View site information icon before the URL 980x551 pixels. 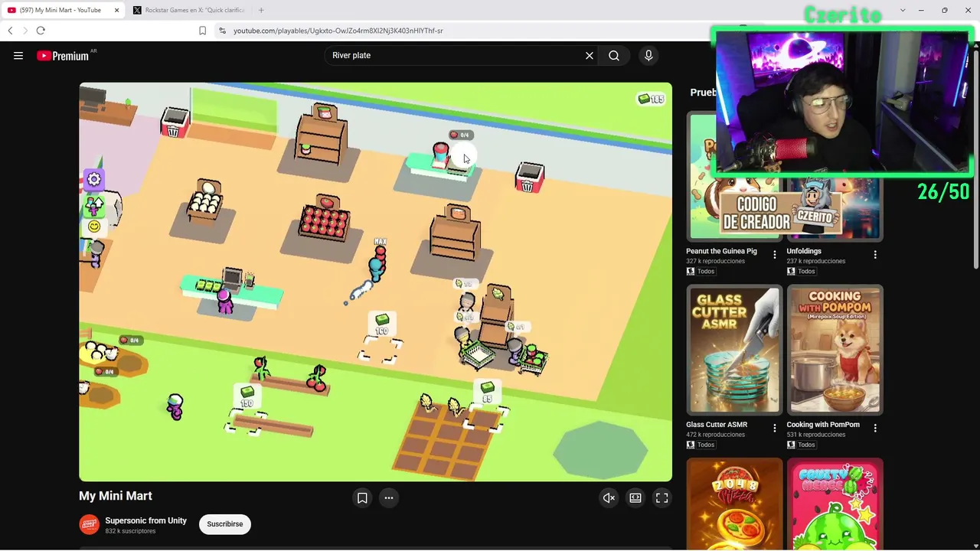coord(222,31)
